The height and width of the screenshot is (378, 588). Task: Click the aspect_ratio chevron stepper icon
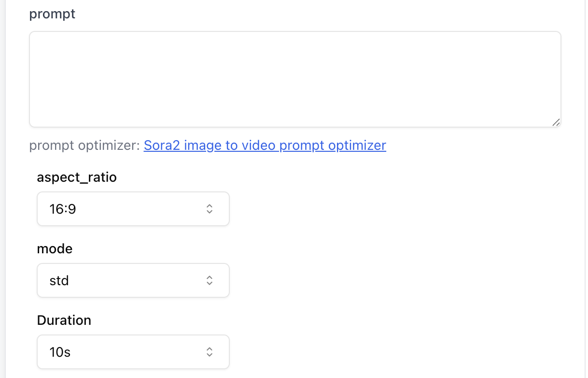(210, 208)
